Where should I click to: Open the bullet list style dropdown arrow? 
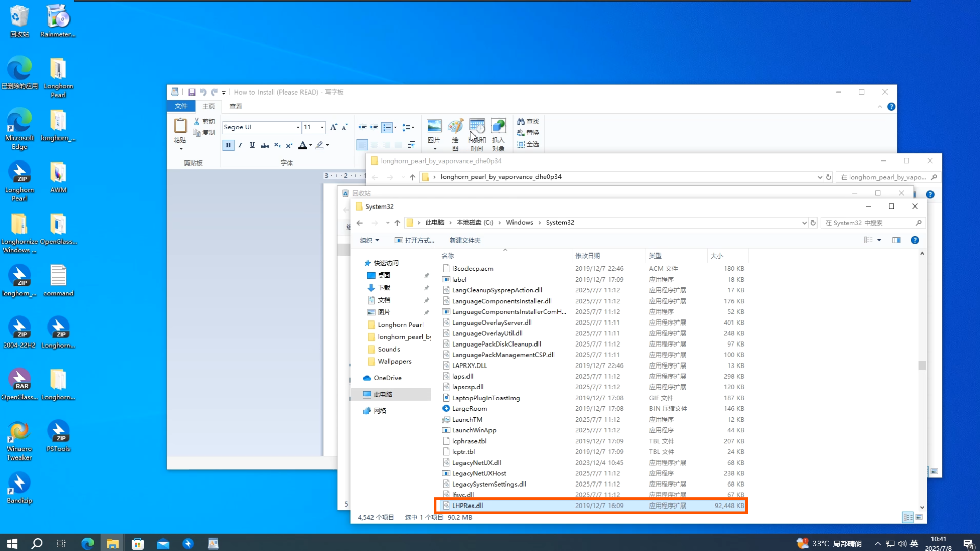[395, 127]
